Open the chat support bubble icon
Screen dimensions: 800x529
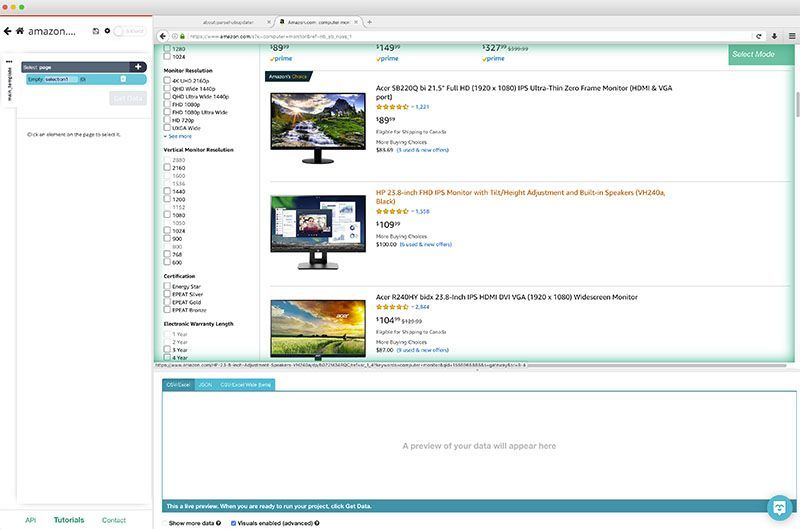[780, 508]
